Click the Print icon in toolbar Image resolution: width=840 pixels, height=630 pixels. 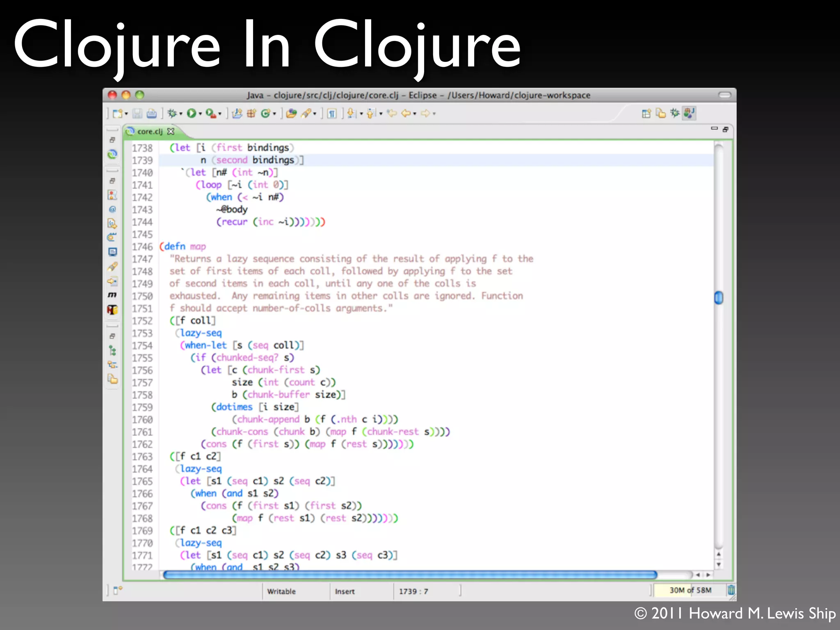coord(152,114)
